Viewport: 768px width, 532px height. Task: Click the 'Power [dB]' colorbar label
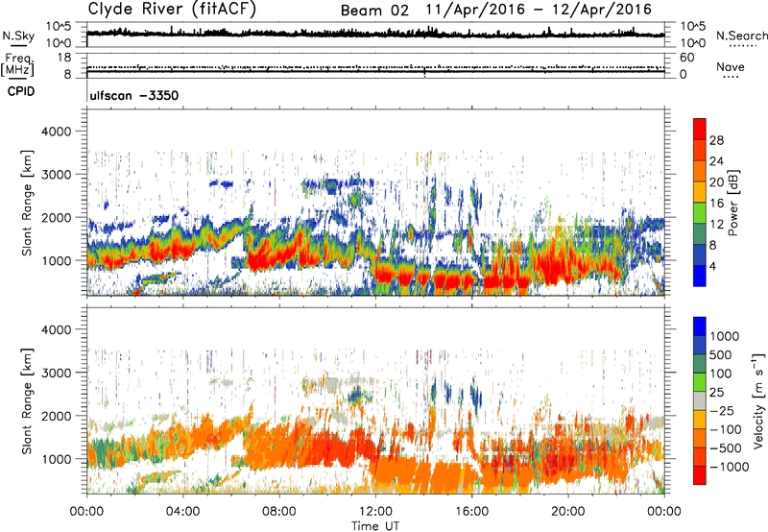tap(733, 203)
